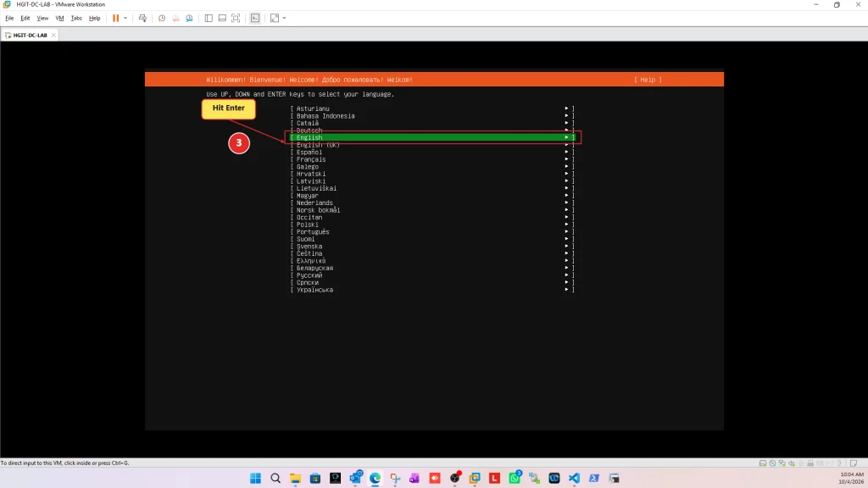Select the HGIT-DC-LAB tab

click(x=30, y=35)
